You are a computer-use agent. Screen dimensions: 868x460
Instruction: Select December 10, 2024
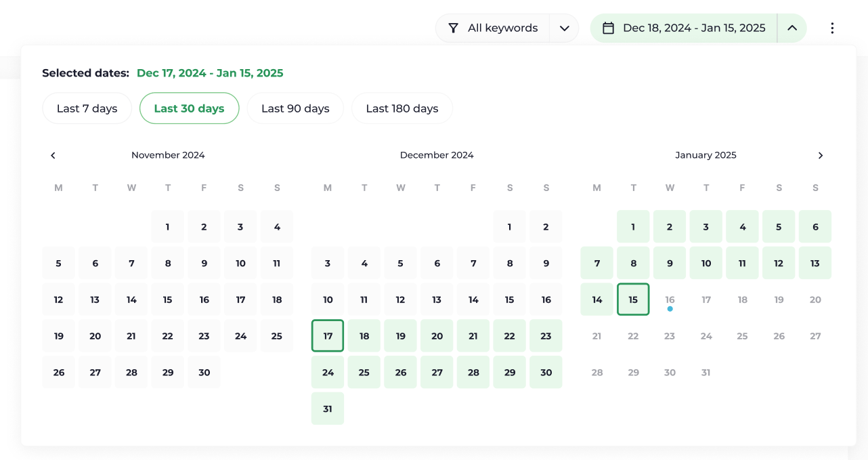328,299
